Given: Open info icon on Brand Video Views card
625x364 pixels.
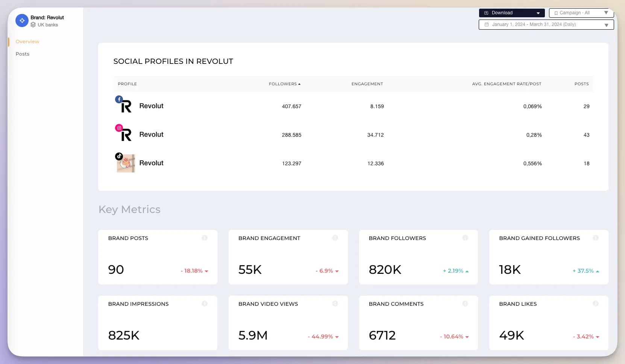Looking at the screenshot, I should click(x=335, y=304).
